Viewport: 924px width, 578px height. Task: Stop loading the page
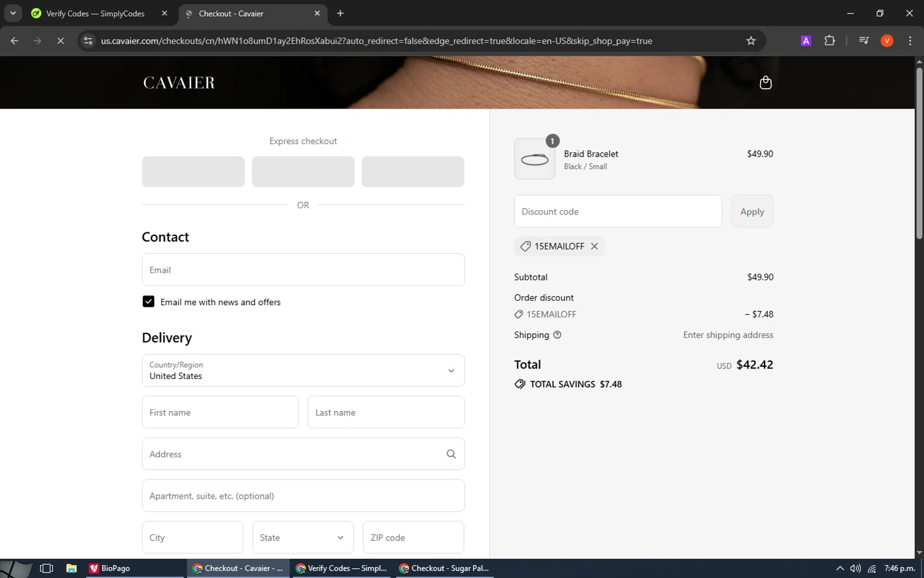(x=60, y=41)
